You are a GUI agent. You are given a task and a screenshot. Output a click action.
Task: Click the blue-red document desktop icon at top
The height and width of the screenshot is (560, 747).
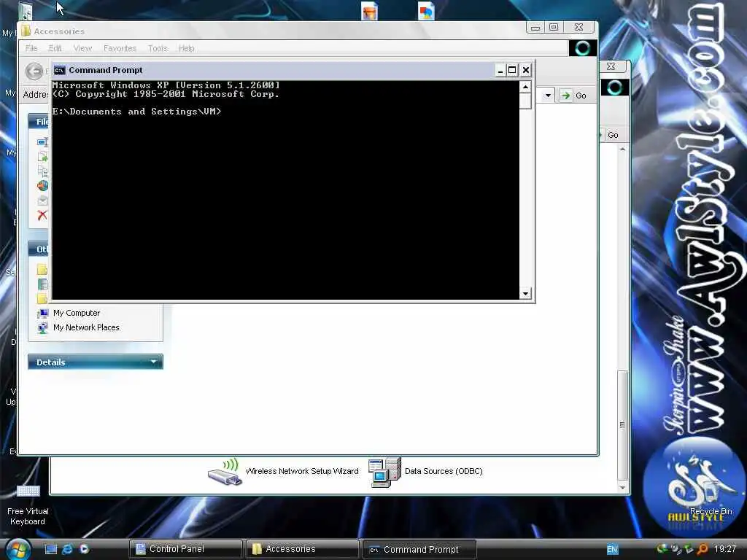click(x=426, y=12)
